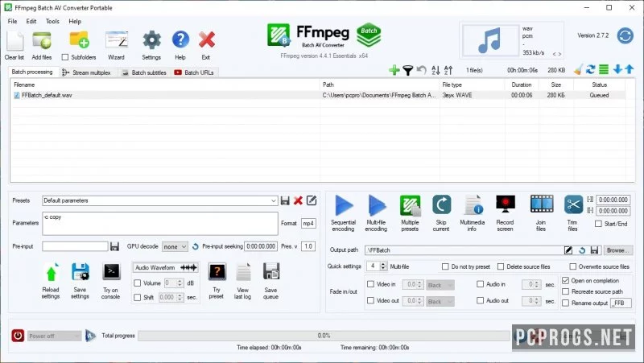
Task: Start Sequential encoding
Action: pos(344,205)
